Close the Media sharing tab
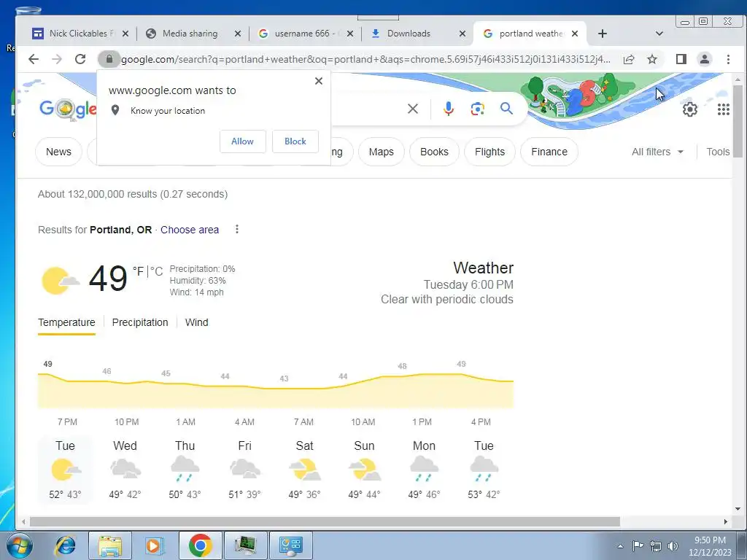The width and height of the screenshot is (747, 560). (238, 34)
